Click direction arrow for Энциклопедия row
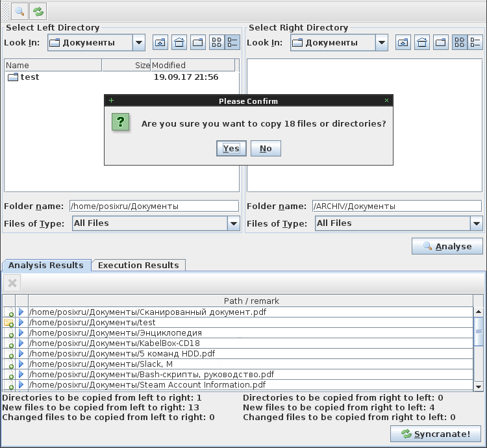 21,332
